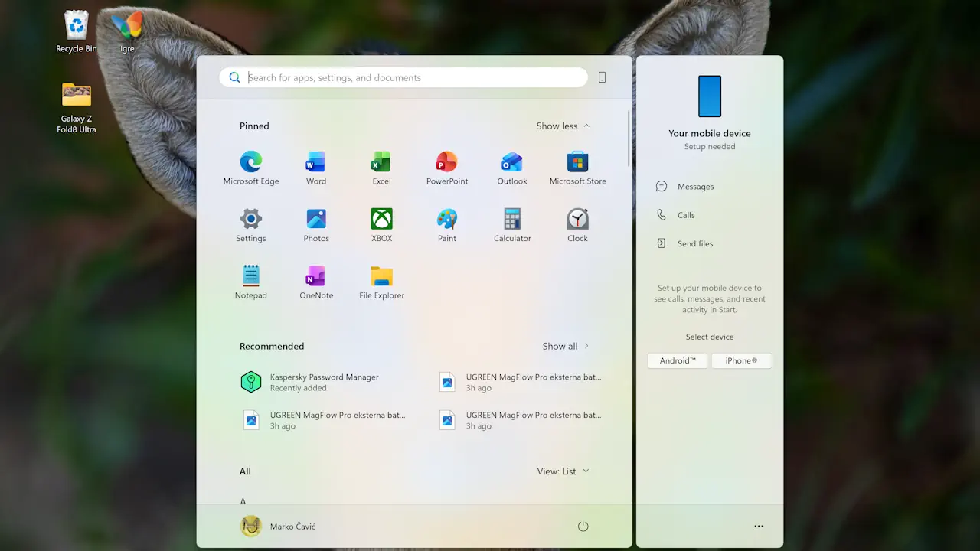The height and width of the screenshot is (551, 980).
Task: Select Send files in mobile device panel
Action: pos(685,243)
